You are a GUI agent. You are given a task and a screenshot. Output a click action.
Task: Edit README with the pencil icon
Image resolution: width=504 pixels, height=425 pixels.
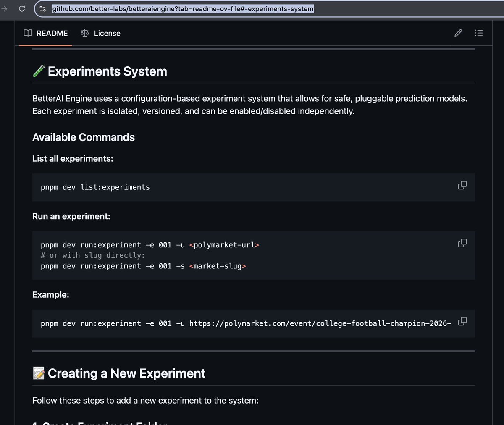458,33
